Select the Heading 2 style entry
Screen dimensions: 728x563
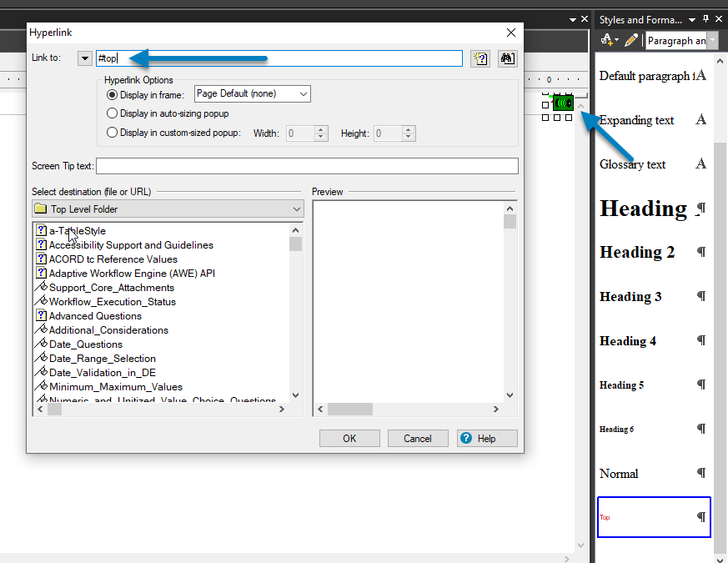tap(637, 253)
